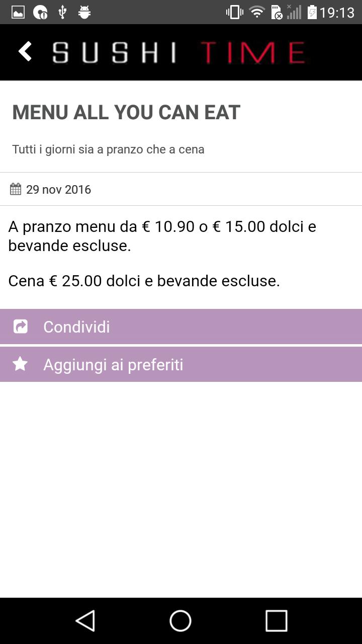
Task: Tap the subtitle Tutti i giorni
Action: [x=108, y=149]
